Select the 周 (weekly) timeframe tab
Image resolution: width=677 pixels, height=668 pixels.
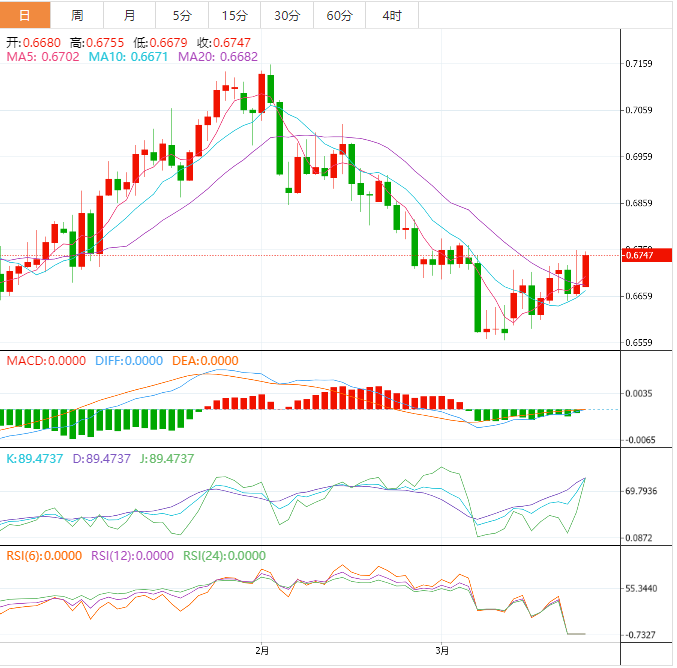tap(78, 15)
